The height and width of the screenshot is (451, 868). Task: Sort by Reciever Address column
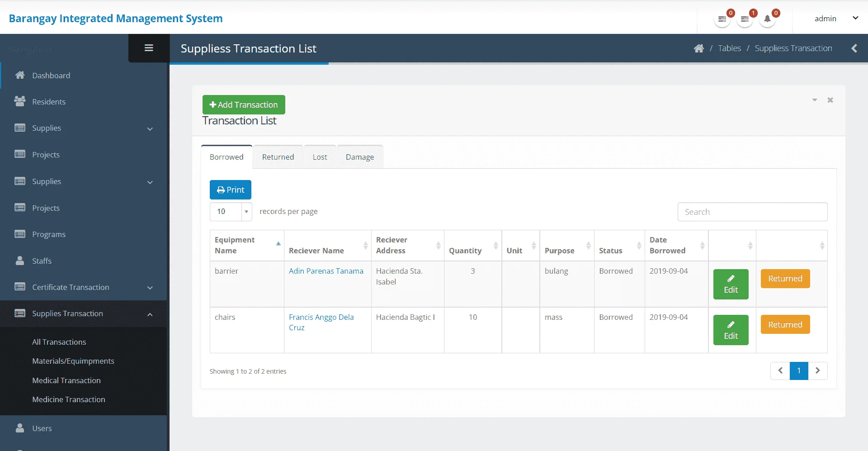tap(438, 246)
